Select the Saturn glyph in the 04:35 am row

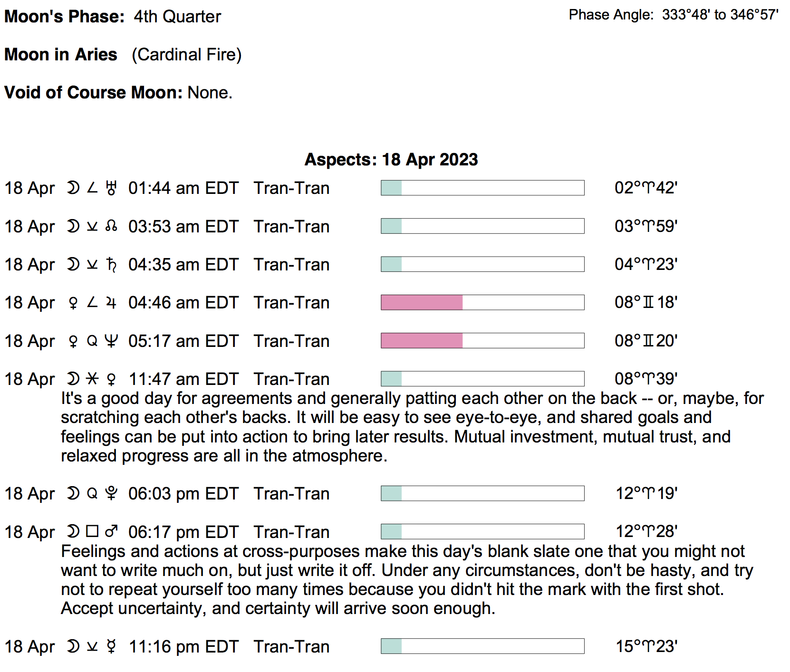(x=111, y=265)
